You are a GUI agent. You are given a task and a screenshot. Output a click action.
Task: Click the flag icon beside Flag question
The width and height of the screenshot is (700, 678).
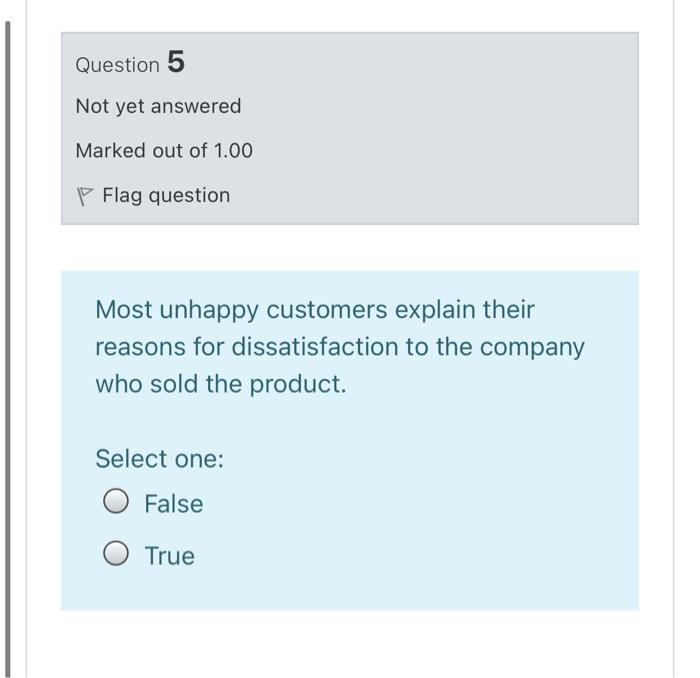(84, 196)
